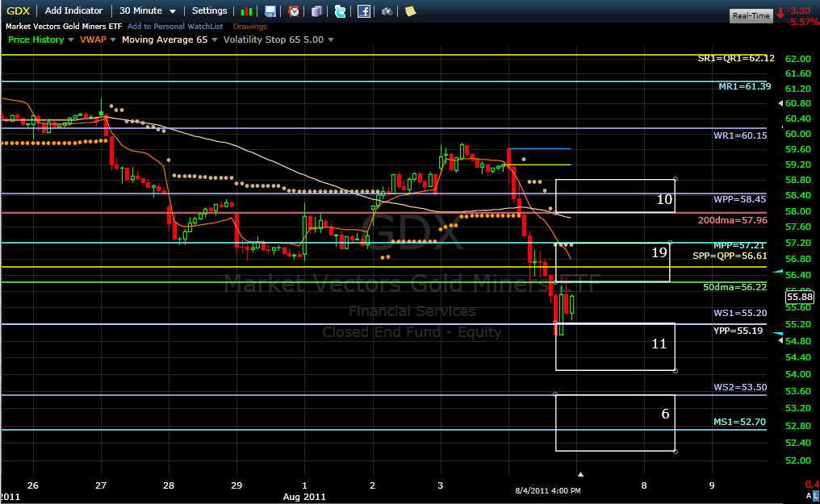Click the -5.57% percent change value
The height and width of the screenshot is (504, 820).
pyautogui.click(x=803, y=22)
